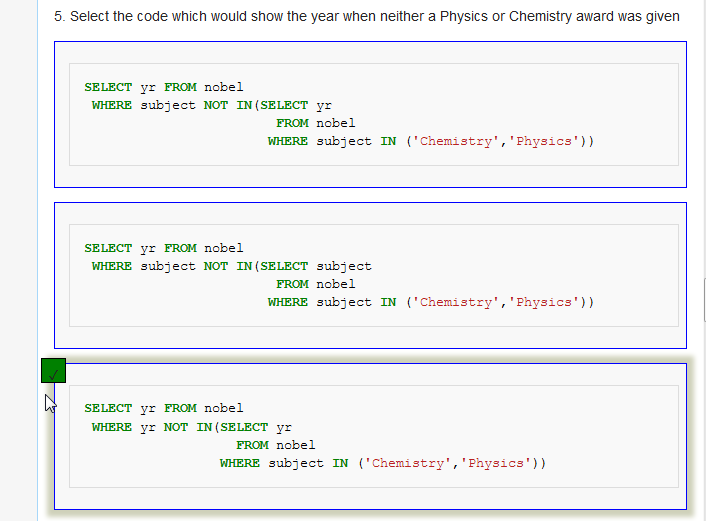This screenshot has width=706, height=521.
Task: Click 'Physics' string in the second code block
Action: tap(543, 302)
